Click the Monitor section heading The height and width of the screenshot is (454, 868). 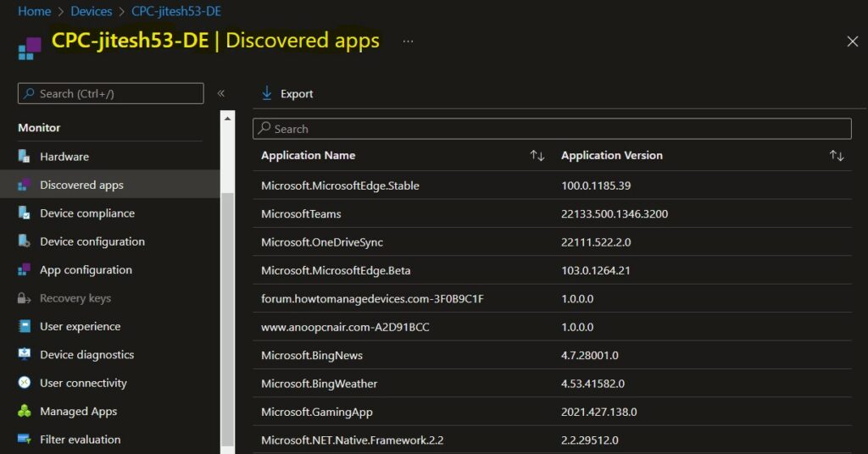(39, 127)
